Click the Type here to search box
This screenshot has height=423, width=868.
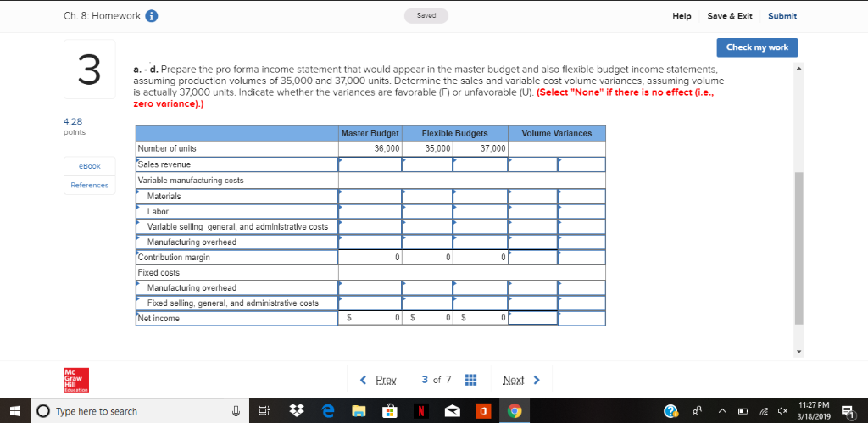(x=141, y=411)
